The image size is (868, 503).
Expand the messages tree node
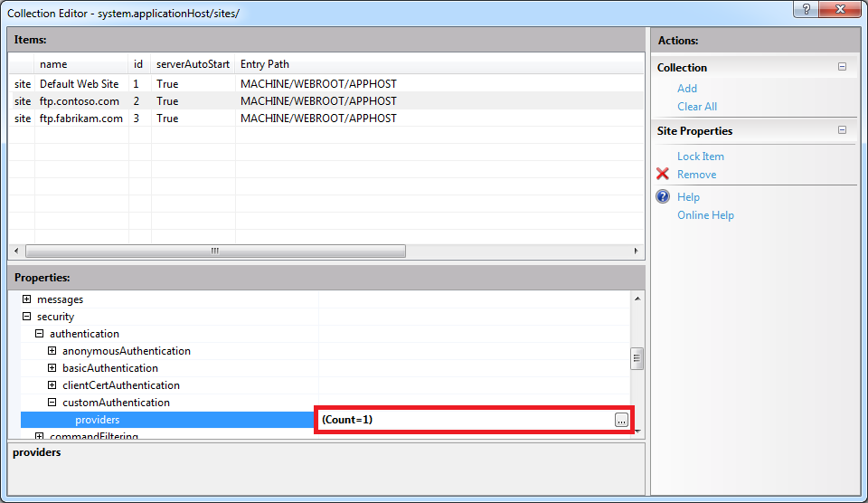pos(27,299)
